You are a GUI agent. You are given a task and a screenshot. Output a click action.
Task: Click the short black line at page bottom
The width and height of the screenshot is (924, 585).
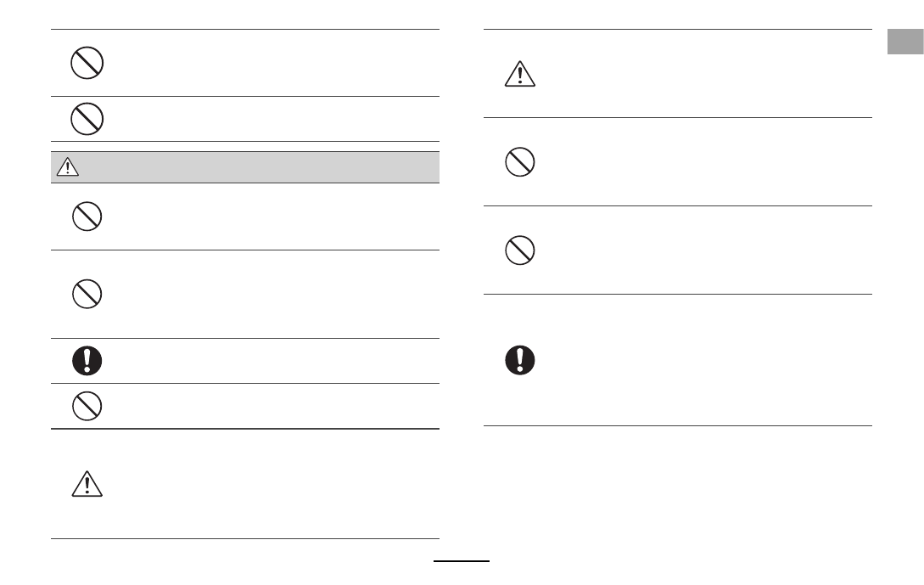pos(462,561)
